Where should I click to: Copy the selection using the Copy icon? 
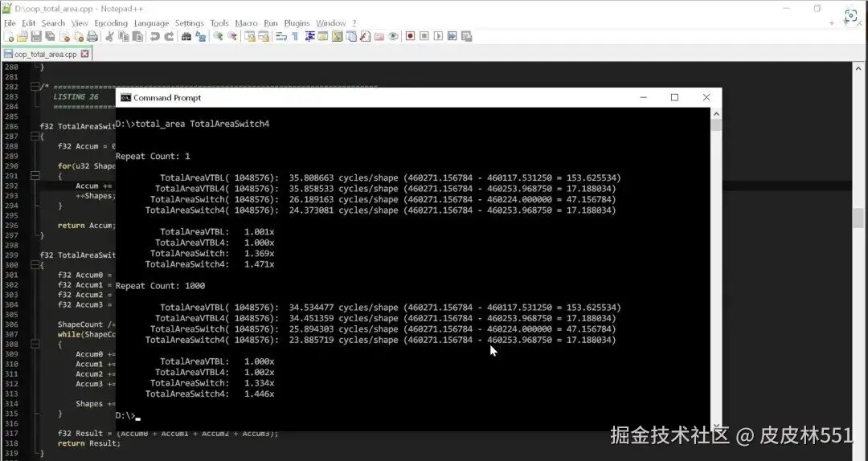[x=124, y=36]
